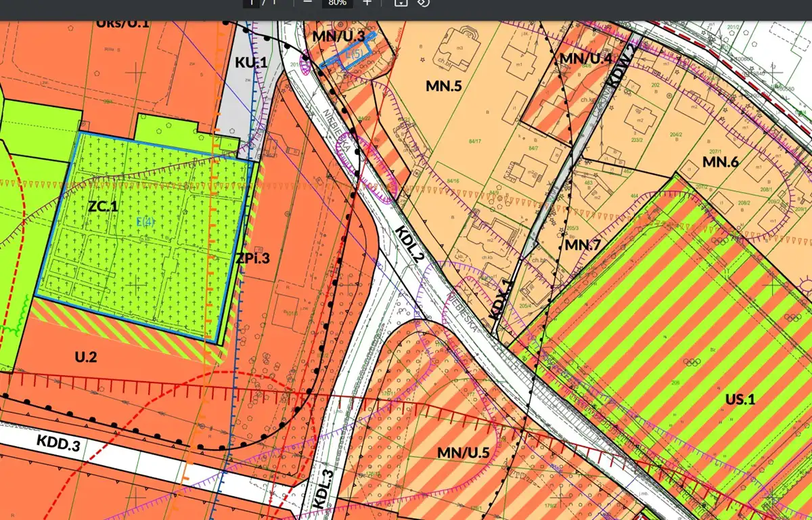Click the KU.1 gray zone label
The height and width of the screenshot is (520, 812).
pyautogui.click(x=251, y=62)
